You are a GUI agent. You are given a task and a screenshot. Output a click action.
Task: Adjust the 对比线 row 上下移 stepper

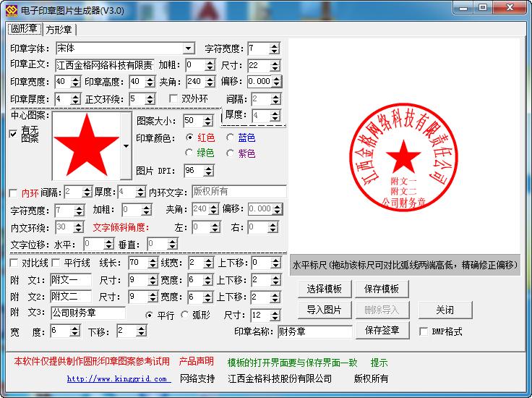point(275,263)
